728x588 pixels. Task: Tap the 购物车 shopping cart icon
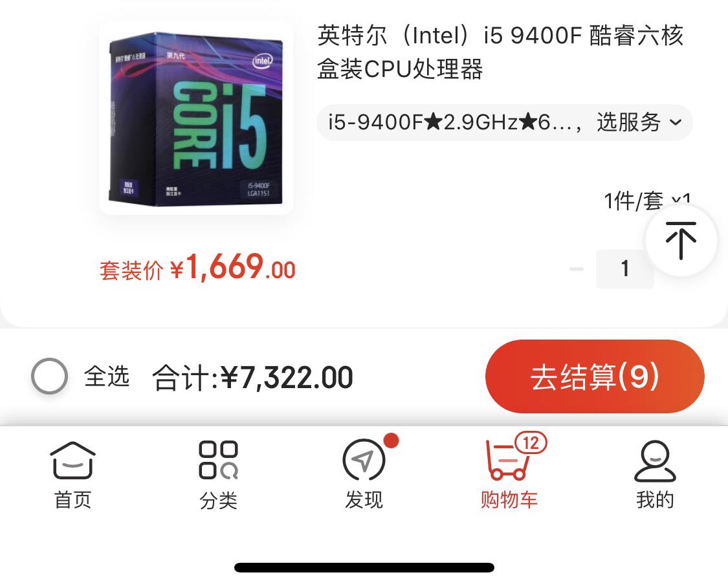(508, 460)
